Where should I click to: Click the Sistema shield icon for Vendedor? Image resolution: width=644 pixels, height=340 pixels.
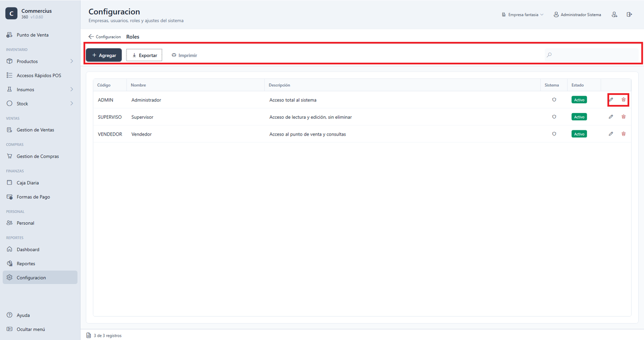[554, 134]
